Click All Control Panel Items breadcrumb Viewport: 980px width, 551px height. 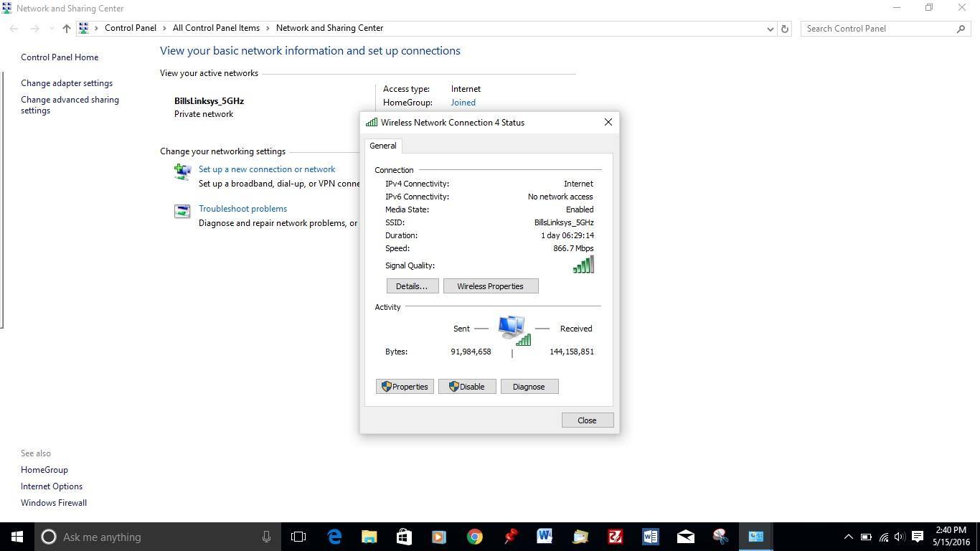(216, 28)
